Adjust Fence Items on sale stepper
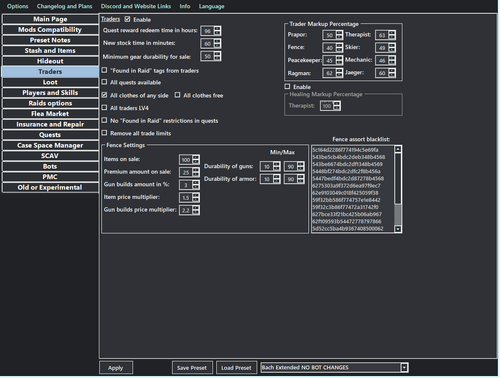 pos(196,159)
